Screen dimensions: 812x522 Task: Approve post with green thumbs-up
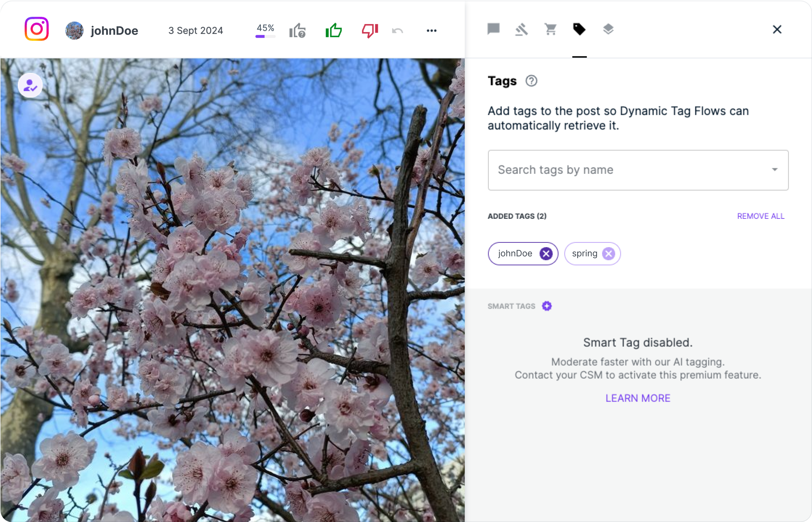click(334, 31)
